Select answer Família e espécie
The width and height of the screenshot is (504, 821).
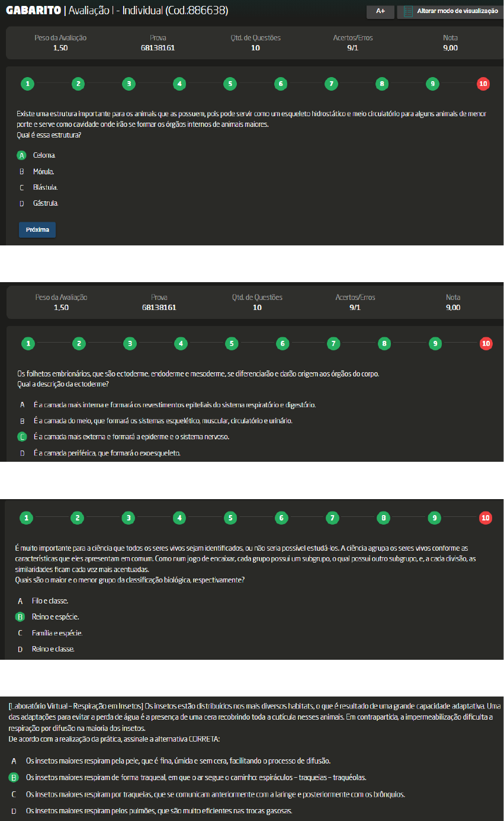(x=57, y=633)
